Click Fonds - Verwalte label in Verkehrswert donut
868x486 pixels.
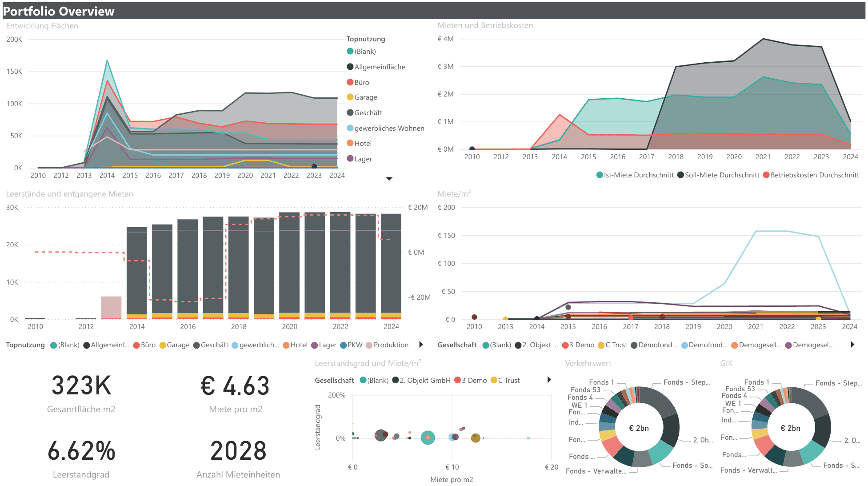(x=596, y=471)
